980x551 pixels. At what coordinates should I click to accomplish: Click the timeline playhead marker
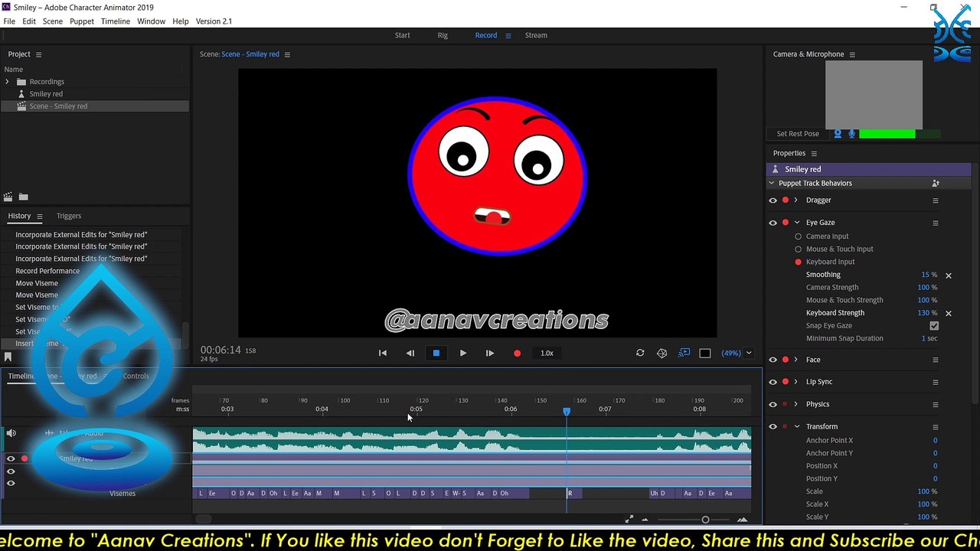567,412
